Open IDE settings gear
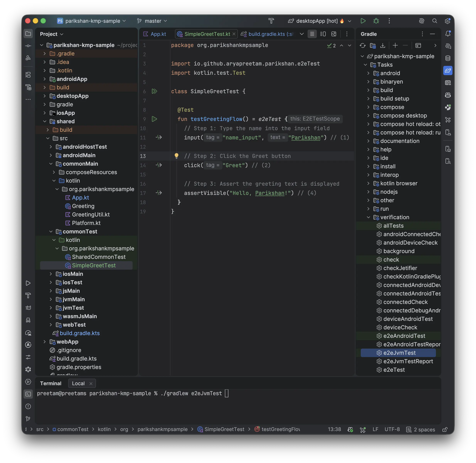Screen dimensions: 476x463 pyautogui.click(x=447, y=21)
